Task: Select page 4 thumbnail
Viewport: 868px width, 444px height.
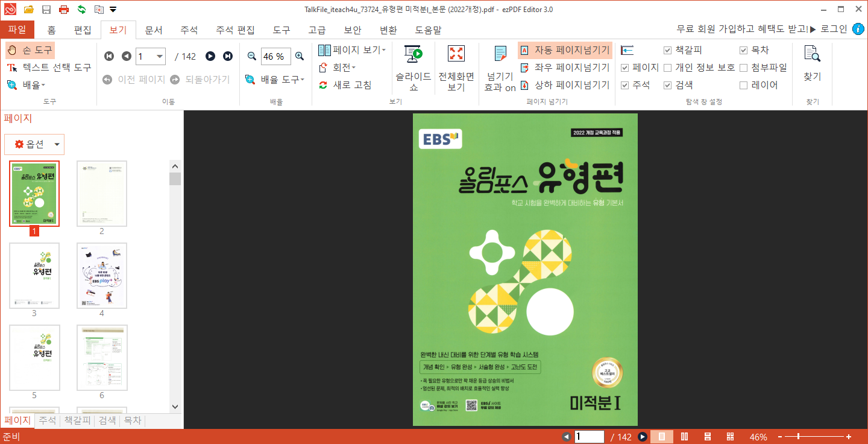Action: tap(102, 276)
